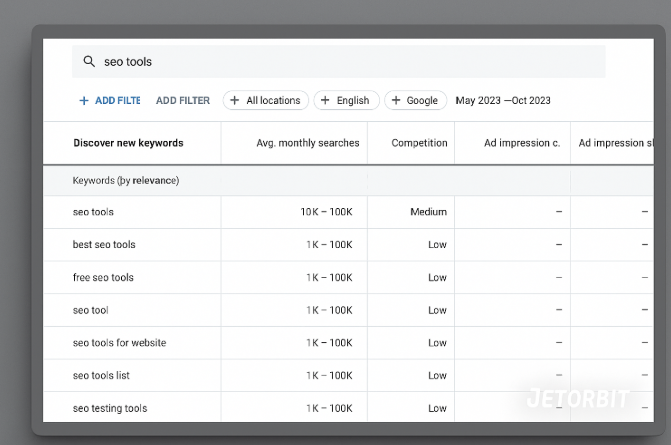671x445 pixels.
Task: Open the Google network filter chip
Action: tap(416, 100)
